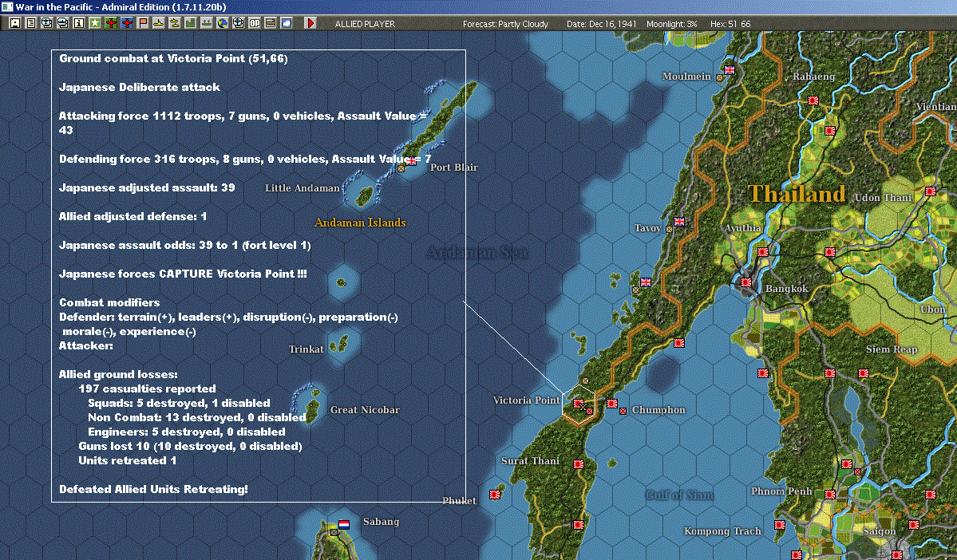Screen dimensions: 957x560
Task: Select British flag at Moulmein
Action: (x=730, y=69)
